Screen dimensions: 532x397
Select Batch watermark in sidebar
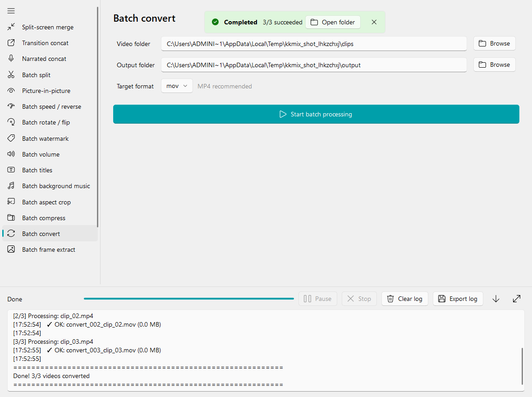(50, 138)
